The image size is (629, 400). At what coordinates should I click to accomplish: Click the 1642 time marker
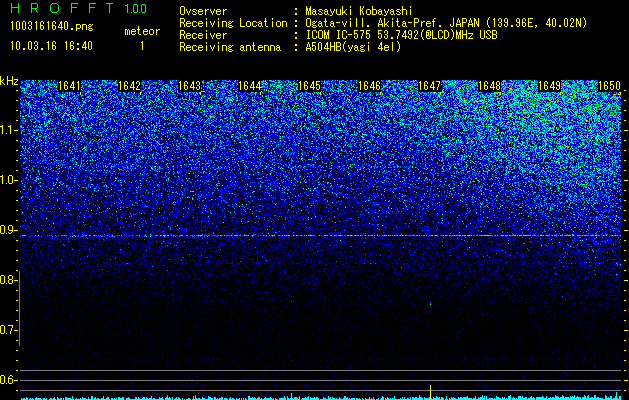pyautogui.click(x=130, y=86)
